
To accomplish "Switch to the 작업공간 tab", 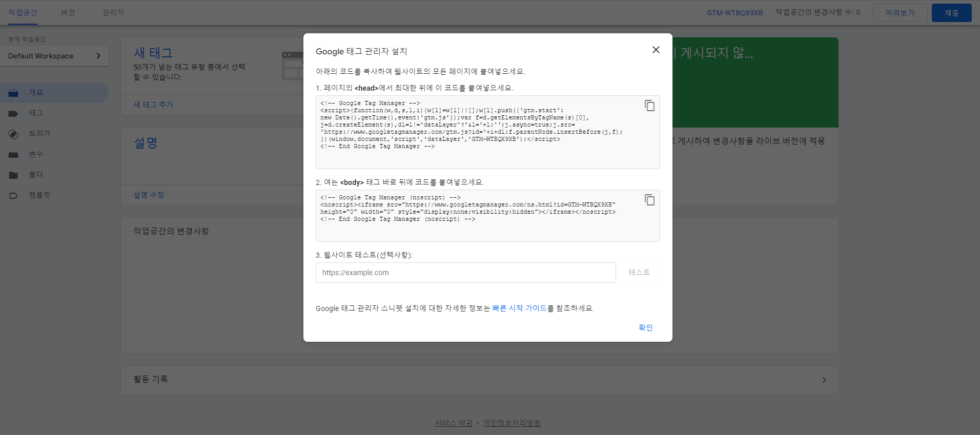I will click(x=23, y=12).
